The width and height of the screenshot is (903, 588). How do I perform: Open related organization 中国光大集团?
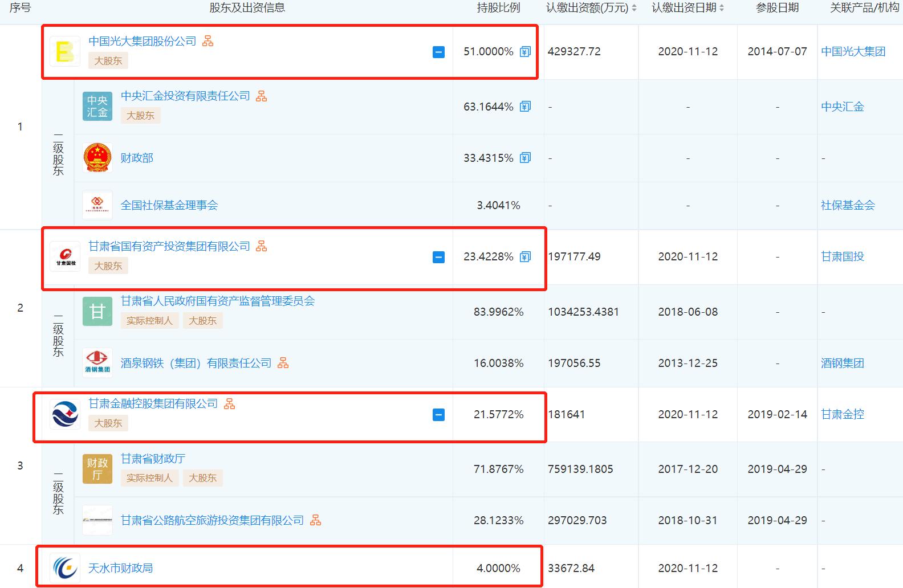click(853, 52)
